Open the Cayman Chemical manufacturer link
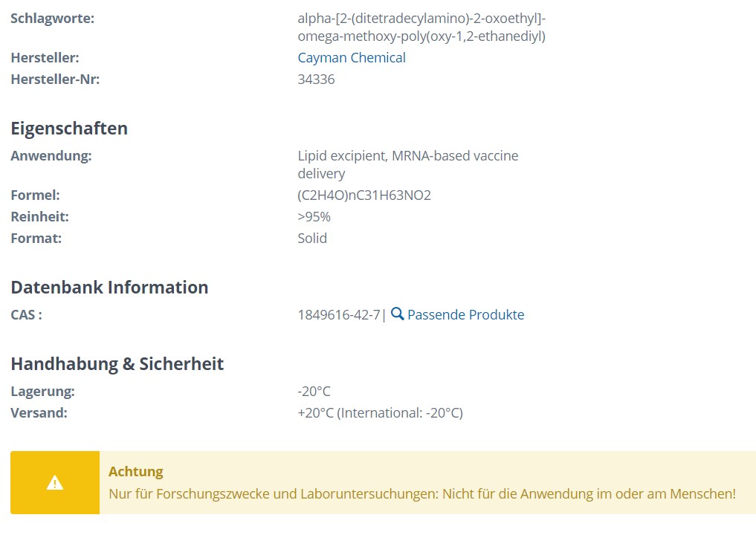756x535 pixels. click(x=352, y=58)
